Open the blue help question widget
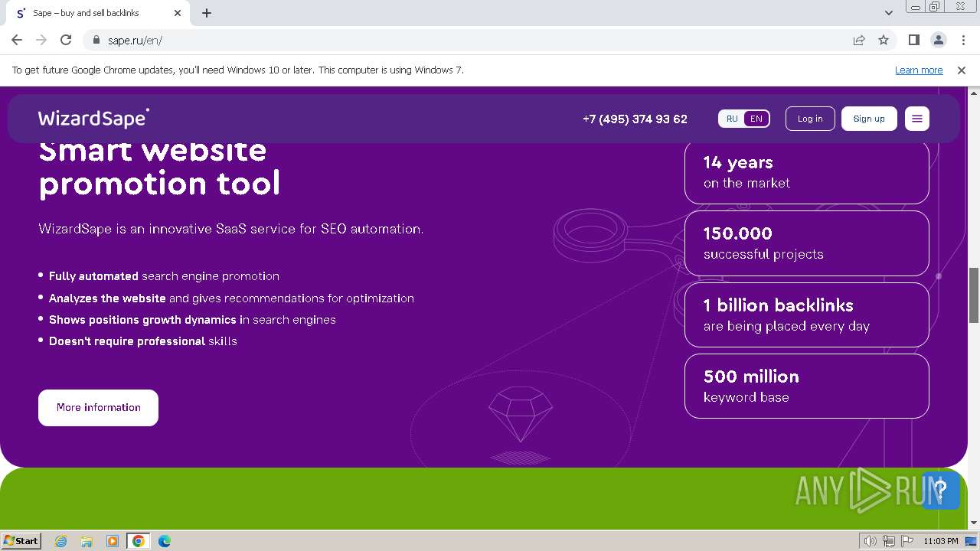Screen dimensions: 980x551 tap(941, 491)
